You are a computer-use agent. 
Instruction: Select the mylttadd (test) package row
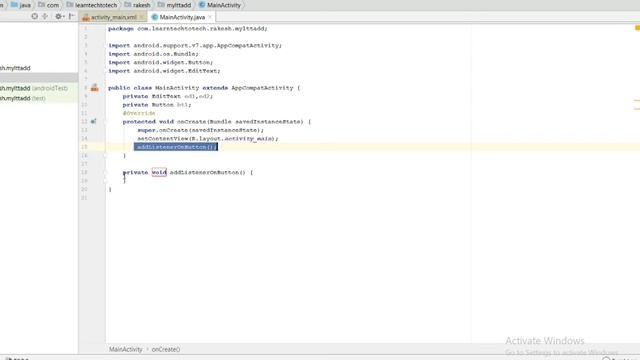tap(23, 98)
